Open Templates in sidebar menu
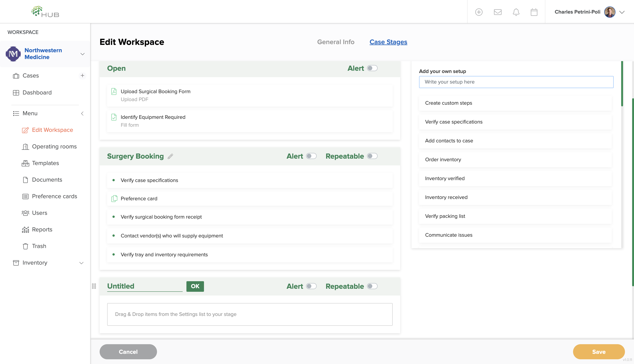This screenshot has width=634, height=364. (40, 163)
